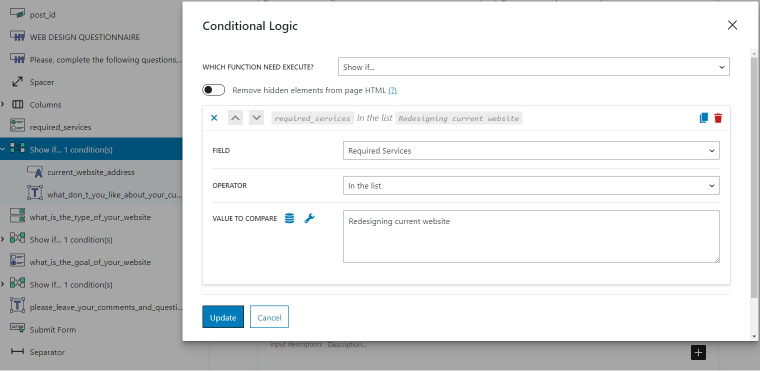Click the required_services tag in the condition header
760x371 pixels.
pyautogui.click(x=312, y=118)
